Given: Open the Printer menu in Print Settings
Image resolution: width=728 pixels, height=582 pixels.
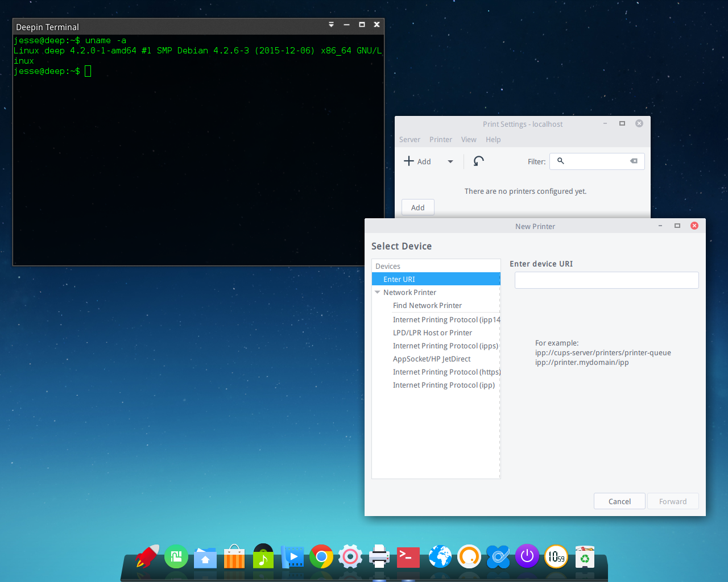Looking at the screenshot, I should [x=441, y=140].
